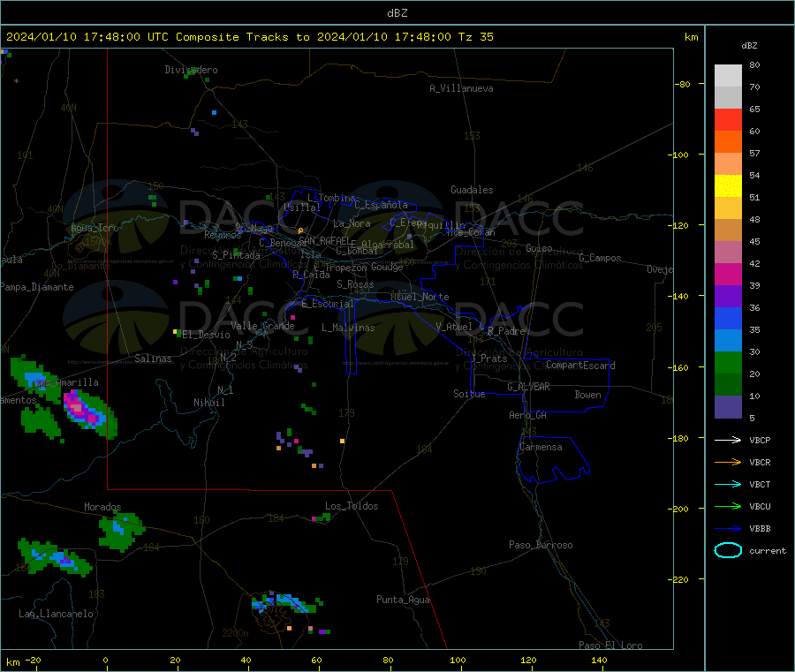795x672 pixels.
Task: Click the 'Carmensa' map label
Action: (541, 447)
